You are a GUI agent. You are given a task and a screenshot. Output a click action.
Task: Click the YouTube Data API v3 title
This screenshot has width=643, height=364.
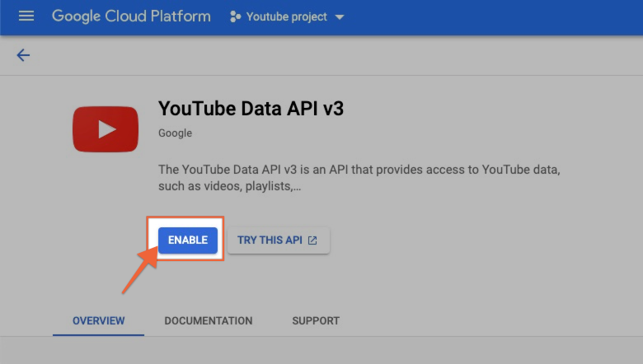(x=251, y=109)
